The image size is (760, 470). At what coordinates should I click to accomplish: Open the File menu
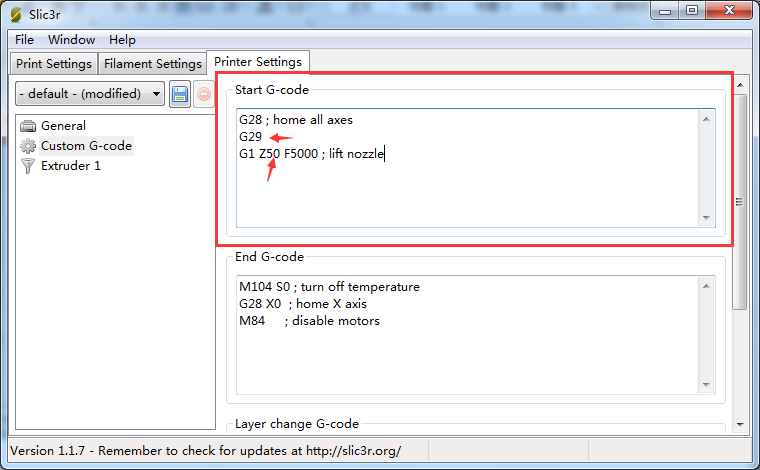click(24, 40)
